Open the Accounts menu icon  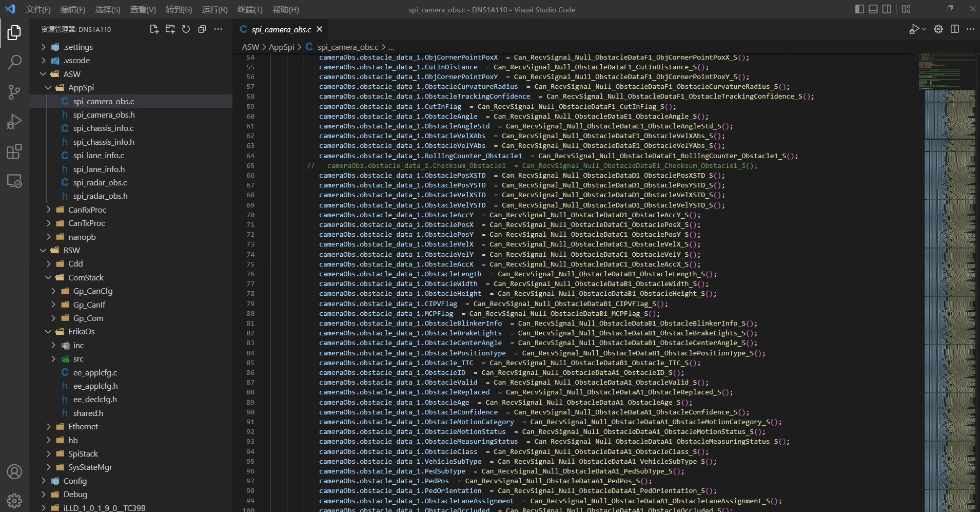click(x=14, y=471)
